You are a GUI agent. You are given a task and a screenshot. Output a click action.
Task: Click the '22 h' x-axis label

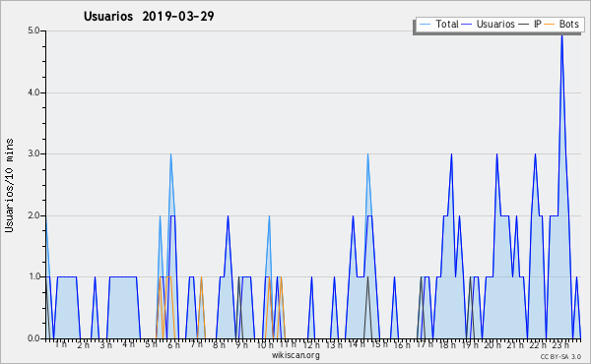[x=538, y=344]
